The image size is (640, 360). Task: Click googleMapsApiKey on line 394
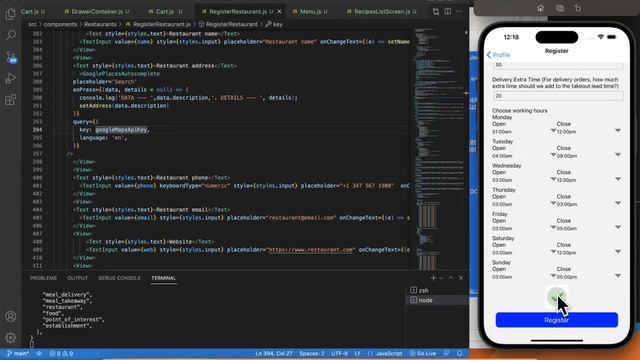tap(121, 130)
